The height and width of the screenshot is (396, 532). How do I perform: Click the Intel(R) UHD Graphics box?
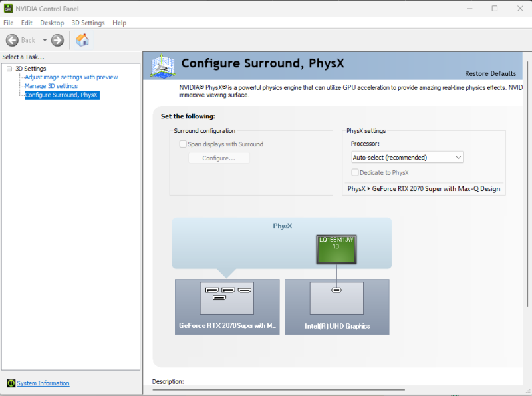tap(337, 307)
